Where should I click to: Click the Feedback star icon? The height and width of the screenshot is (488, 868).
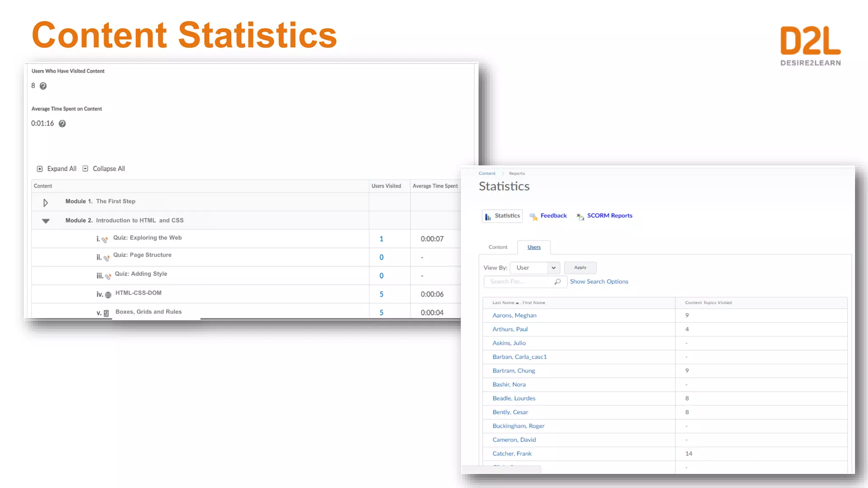click(534, 217)
